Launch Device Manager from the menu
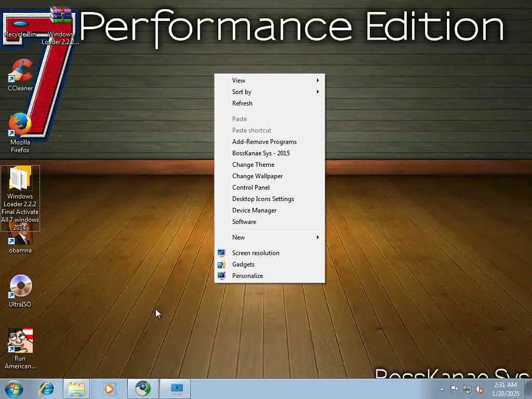Viewport: 532px width, 399px height. coord(270,210)
